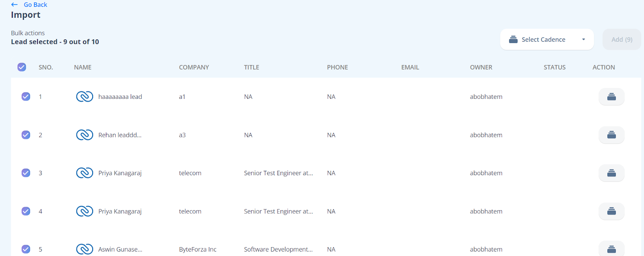Open cadence action for row 3 Priya Kanagaraj

(611, 173)
